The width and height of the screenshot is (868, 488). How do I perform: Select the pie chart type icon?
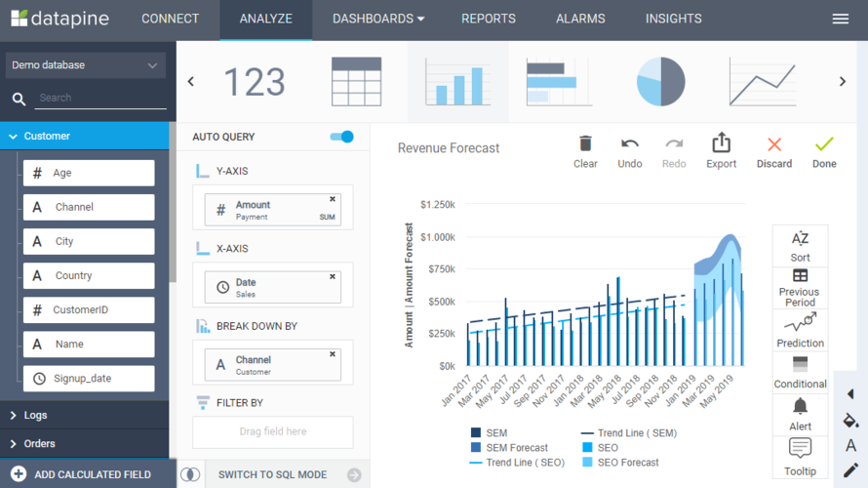click(x=660, y=82)
